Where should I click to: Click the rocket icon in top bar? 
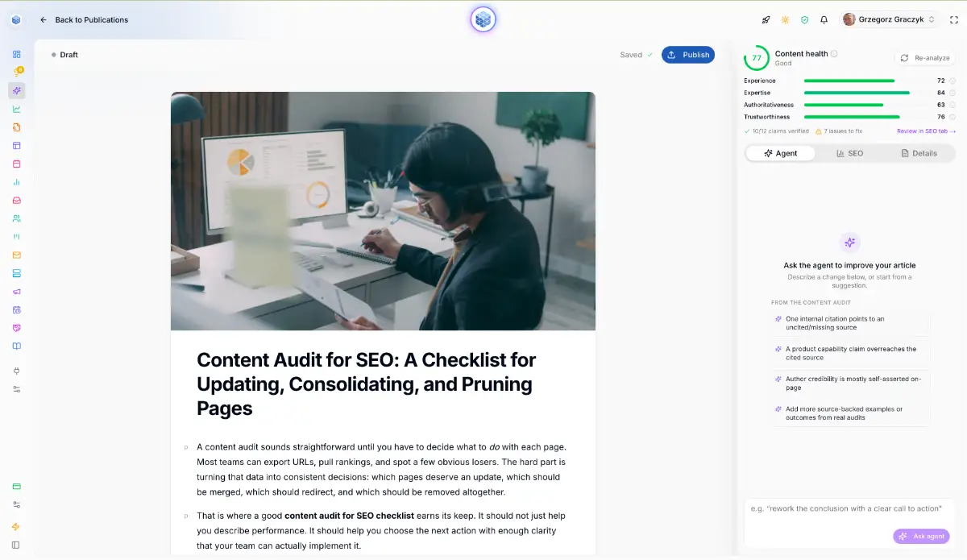[x=766, y=19]
